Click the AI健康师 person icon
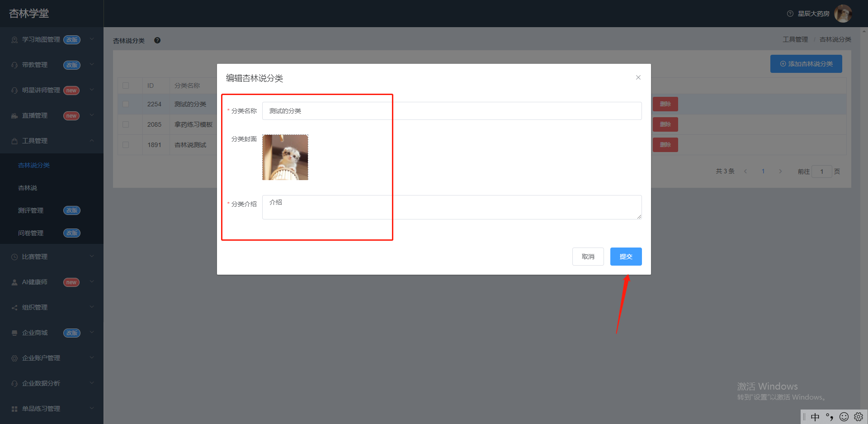The width and height of the screenshot is (868, 424). (x=14, y=282)
